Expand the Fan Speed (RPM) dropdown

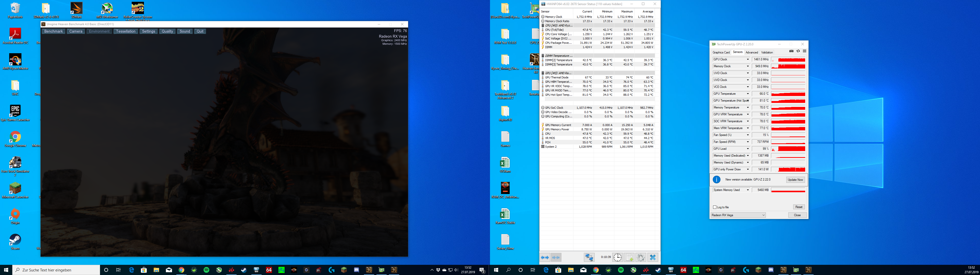pos(748,142)
